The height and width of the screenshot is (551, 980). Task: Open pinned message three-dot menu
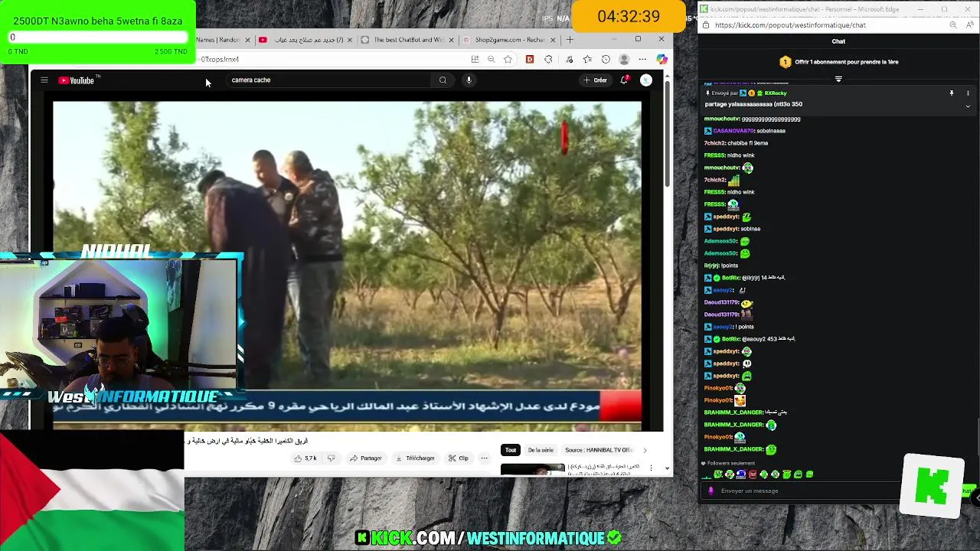click(x=968, y=93)
